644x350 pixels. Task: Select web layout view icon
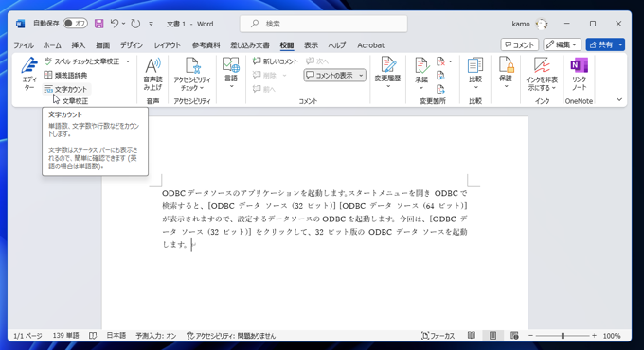point(514,336)
